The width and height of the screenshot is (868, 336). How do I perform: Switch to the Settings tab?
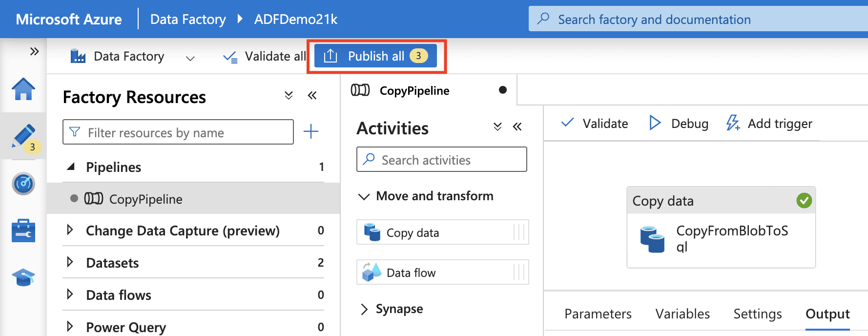[x=757, y=314]
